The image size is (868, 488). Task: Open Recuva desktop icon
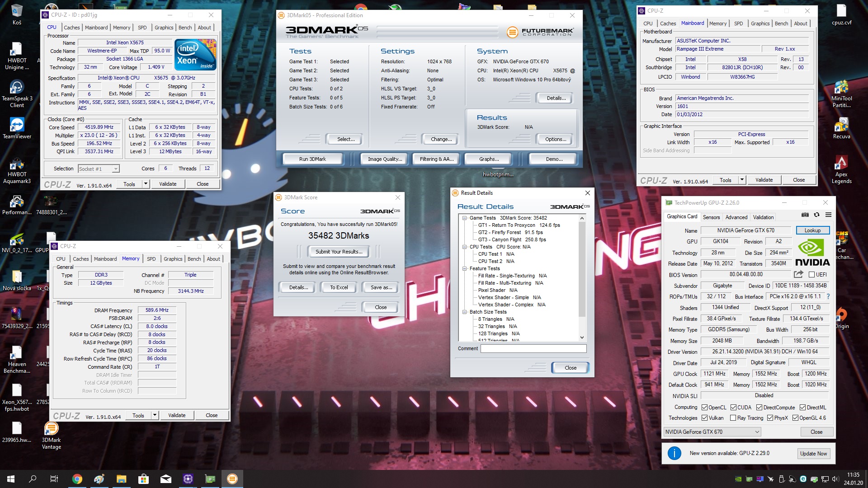pyautogui.click(x=841, y=128)
